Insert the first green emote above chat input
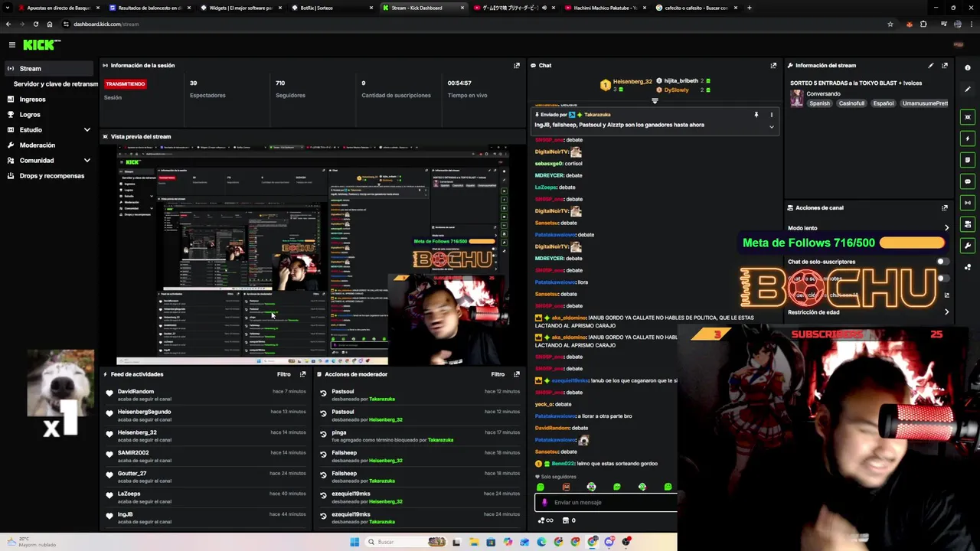 coord(541,487)
